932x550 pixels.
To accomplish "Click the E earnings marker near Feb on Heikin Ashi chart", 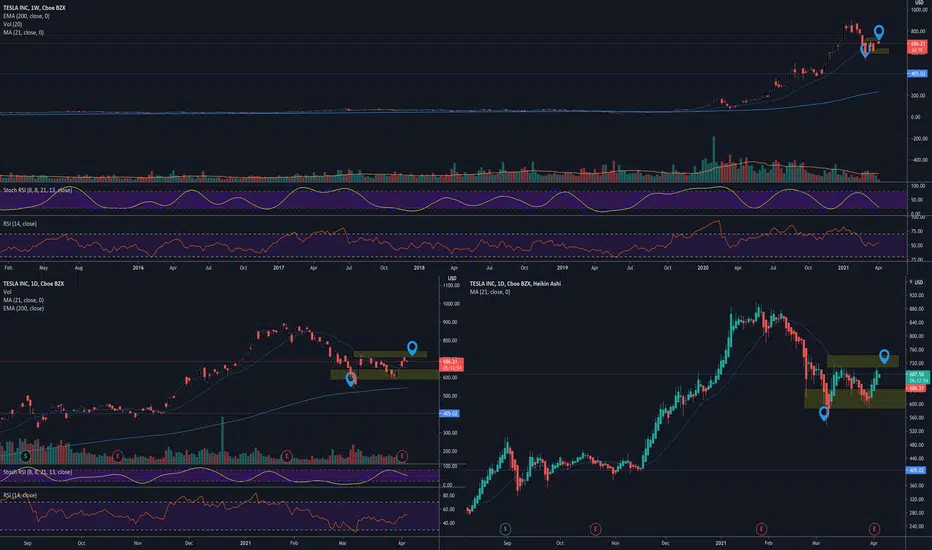I will pos(761,529).
